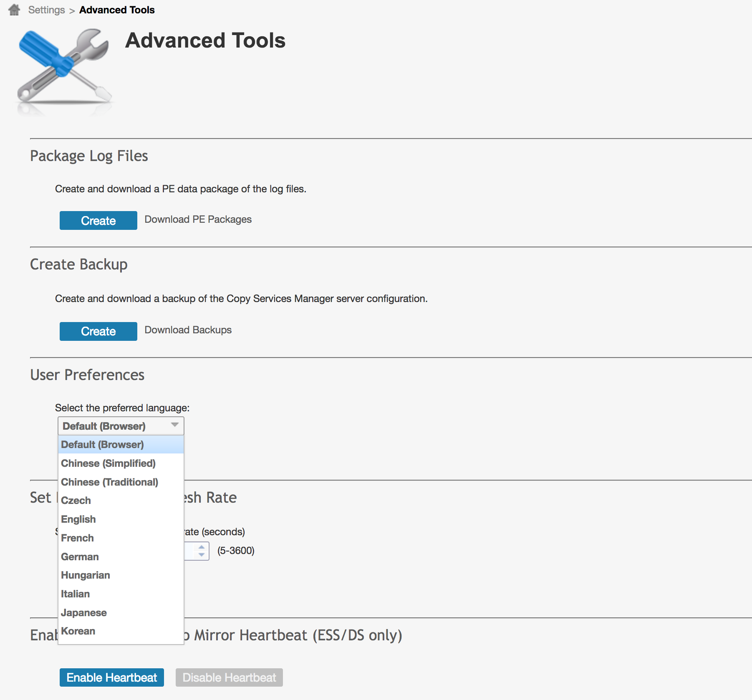Click the Package Log Files heading
The width and height of the screenshot is (752, 700).
click(89, 156)
